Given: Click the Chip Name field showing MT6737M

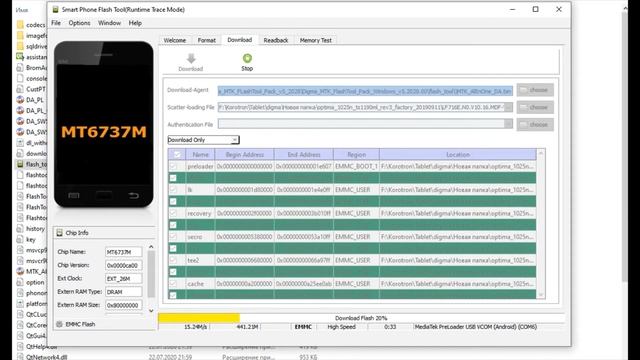Looking at the screenshot, I should pyautogui.click(x=123, y=252).
